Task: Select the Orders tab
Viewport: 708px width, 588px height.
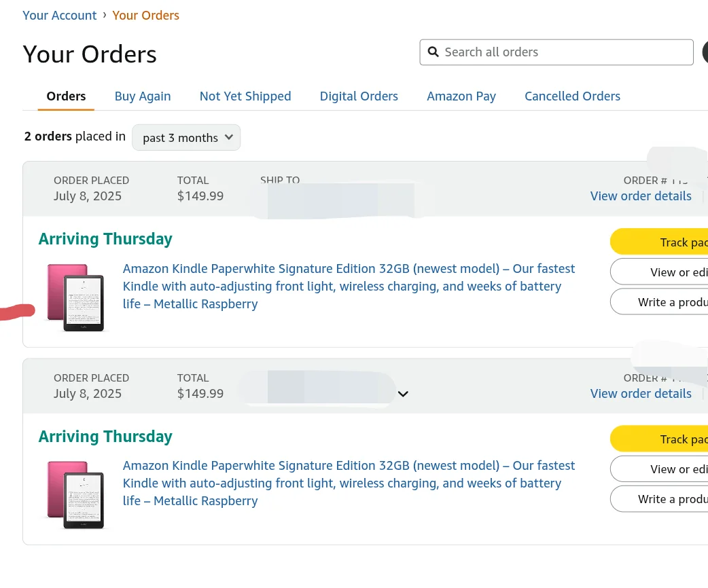Action: (66, 96)
